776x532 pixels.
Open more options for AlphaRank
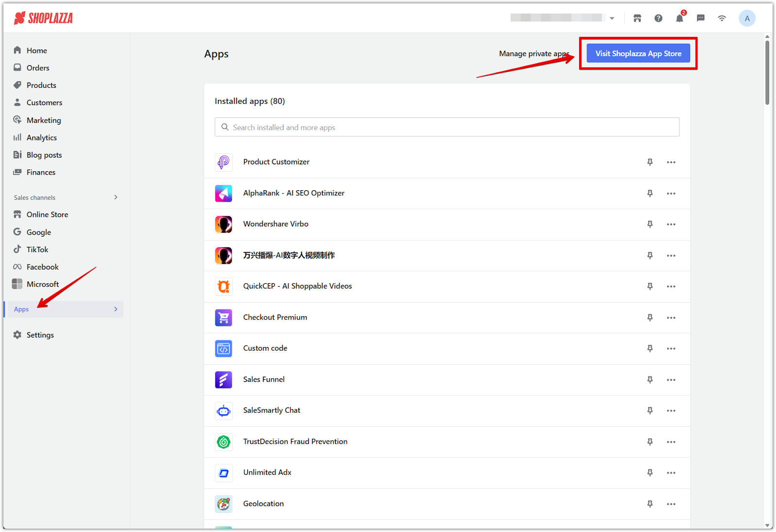click(671, 193)
